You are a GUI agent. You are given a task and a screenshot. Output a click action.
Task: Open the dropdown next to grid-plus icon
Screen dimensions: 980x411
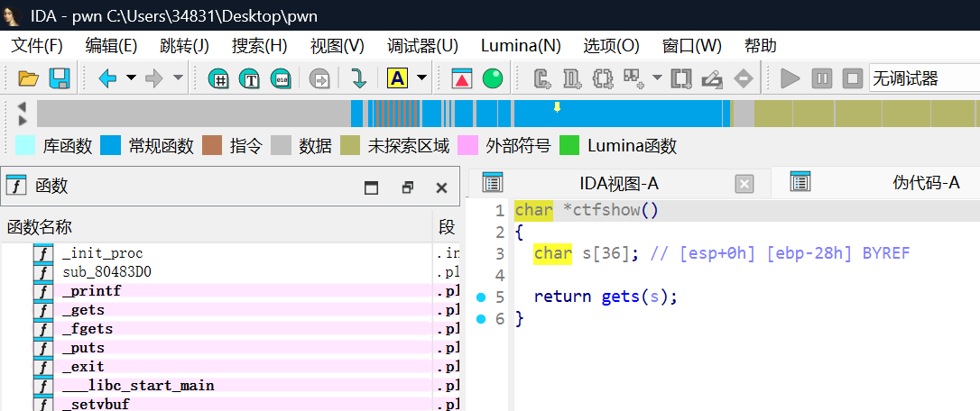657,78
